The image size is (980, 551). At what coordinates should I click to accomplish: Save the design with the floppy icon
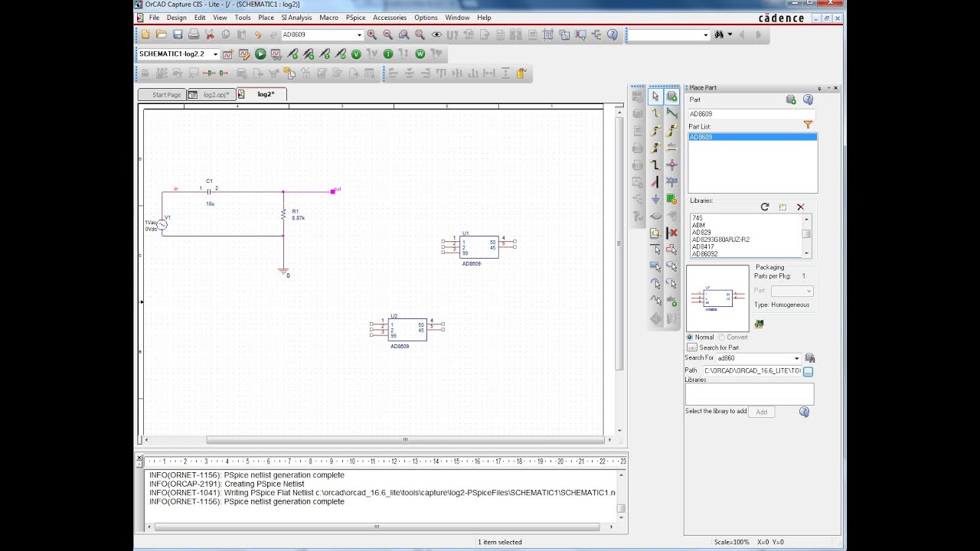point(178,34)
